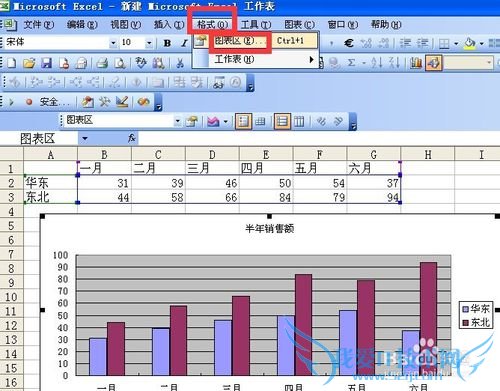Select the chart title 半年销售额
This screenshot has height=391, width=500.
coord(270,229)
